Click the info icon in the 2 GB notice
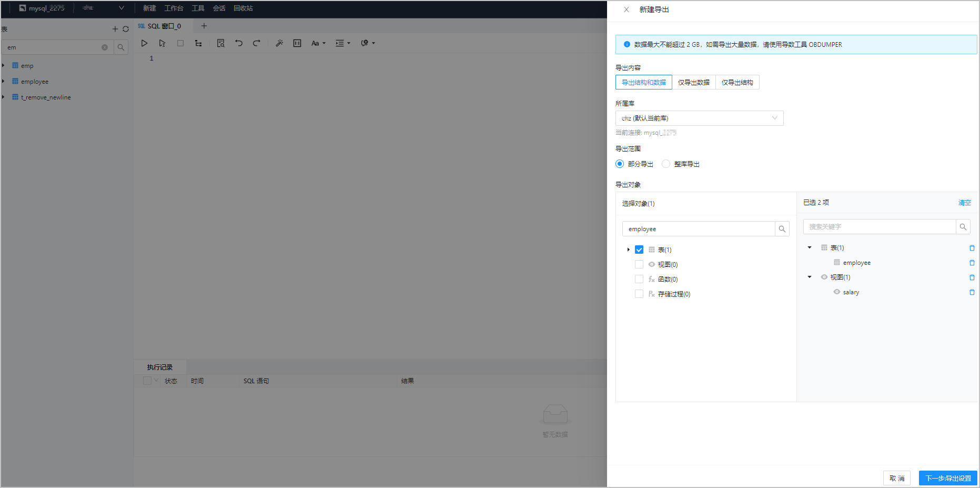The height and width of the screenshot is (488, 980). (627, 44)
